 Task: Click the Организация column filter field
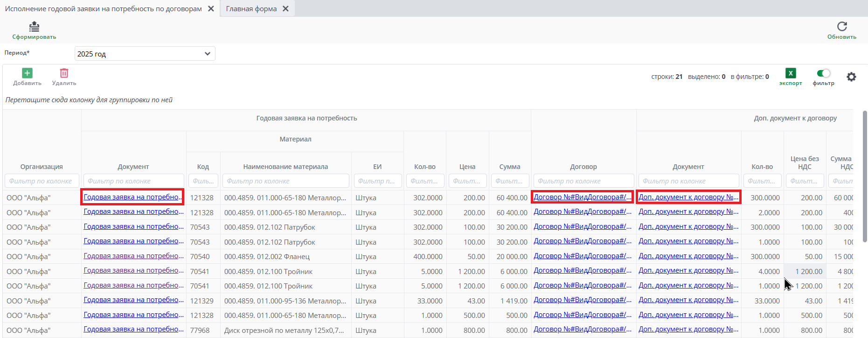(x=42, y=181)
